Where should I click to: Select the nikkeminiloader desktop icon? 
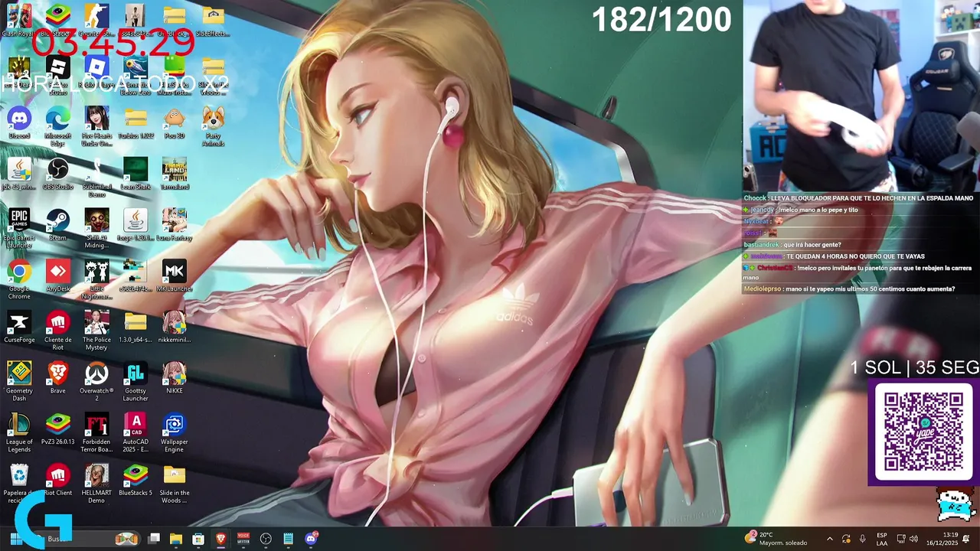pos(175,327)
